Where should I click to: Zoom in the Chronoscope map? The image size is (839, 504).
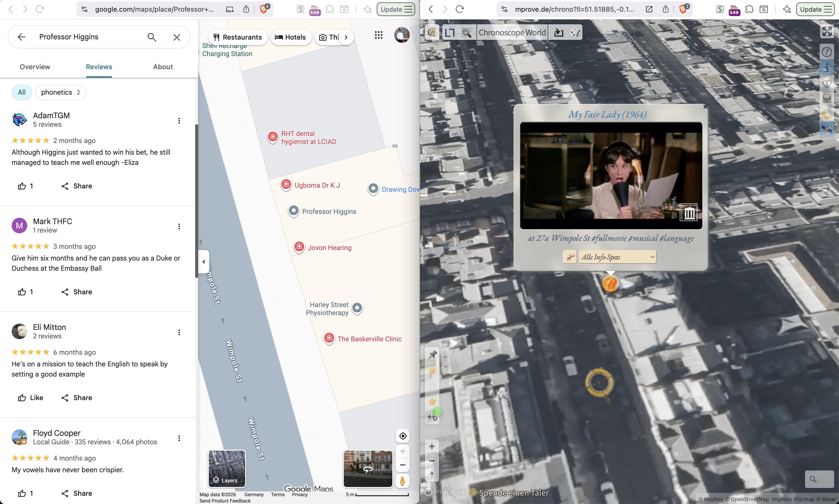pos(432,446)
